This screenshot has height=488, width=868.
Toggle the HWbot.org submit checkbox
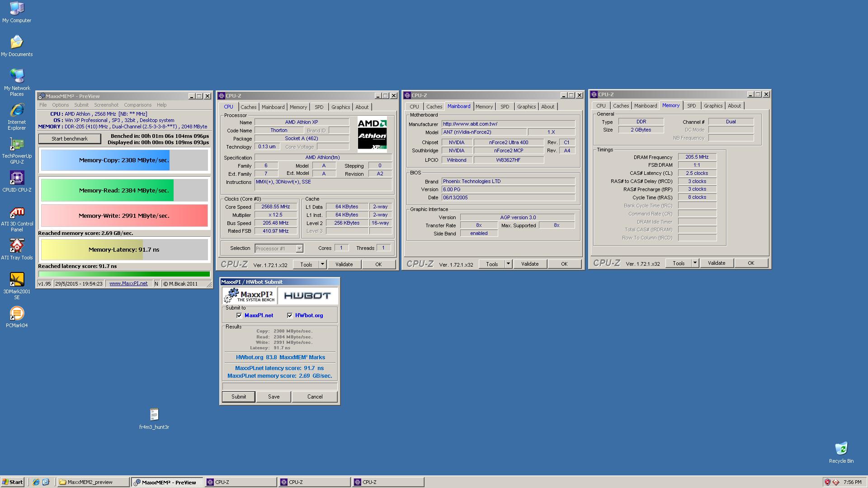pos(290,315)
